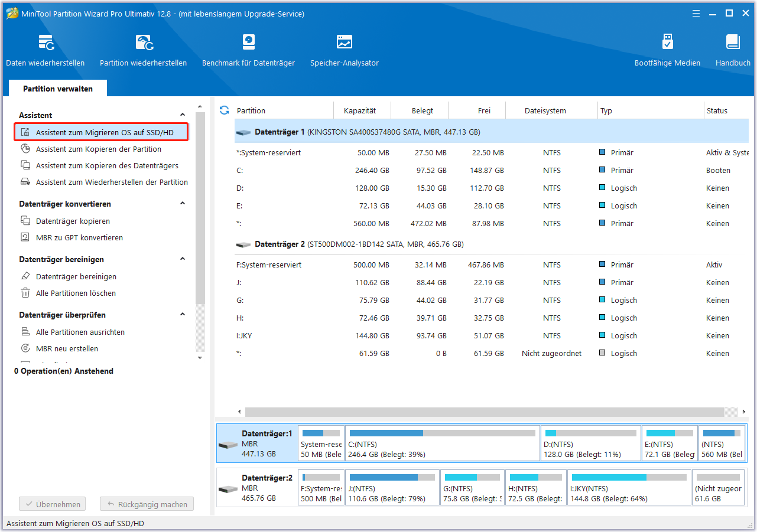This screenshot has height=532, width=757.
Task: Click the refresh icon beside Partition header
Action: (224, 110)
